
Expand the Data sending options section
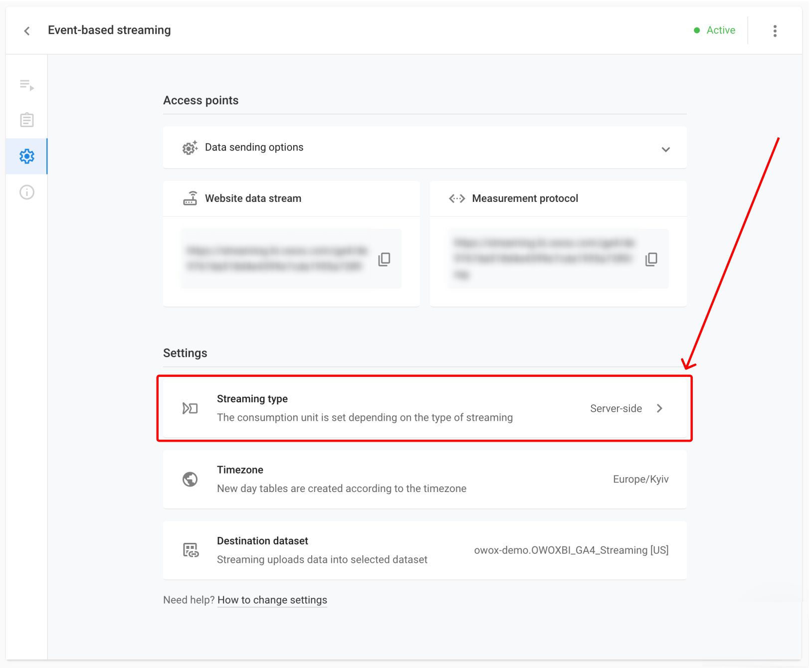point(665,148)
